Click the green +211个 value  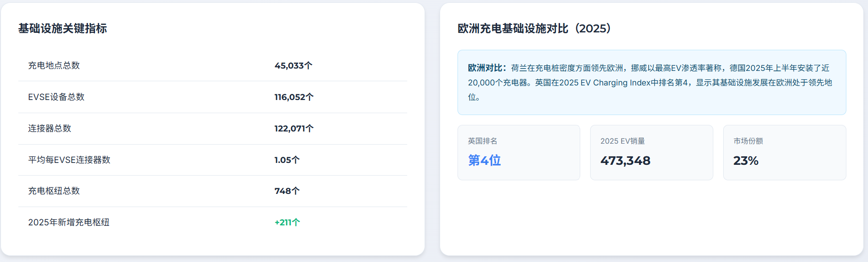point(287,223)
